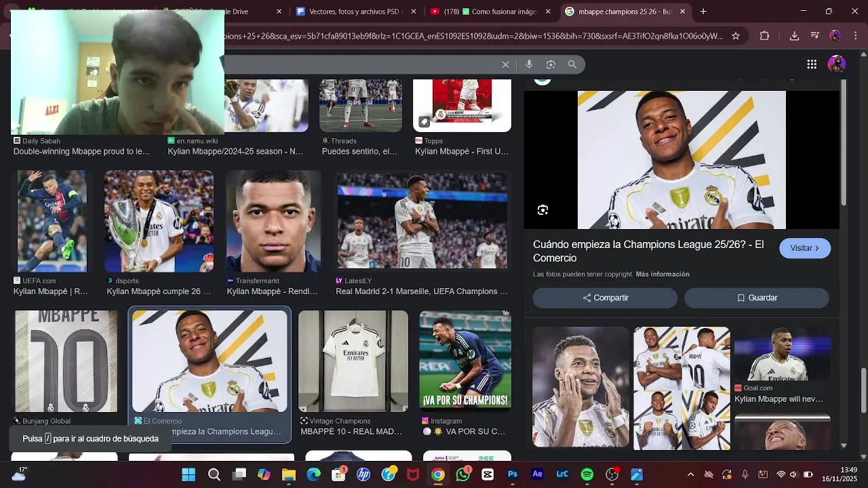Image resolution: width=868 pixels, height=488 pixels.
Task: Open a new Chrome tab
Action: tap(703, 12)
